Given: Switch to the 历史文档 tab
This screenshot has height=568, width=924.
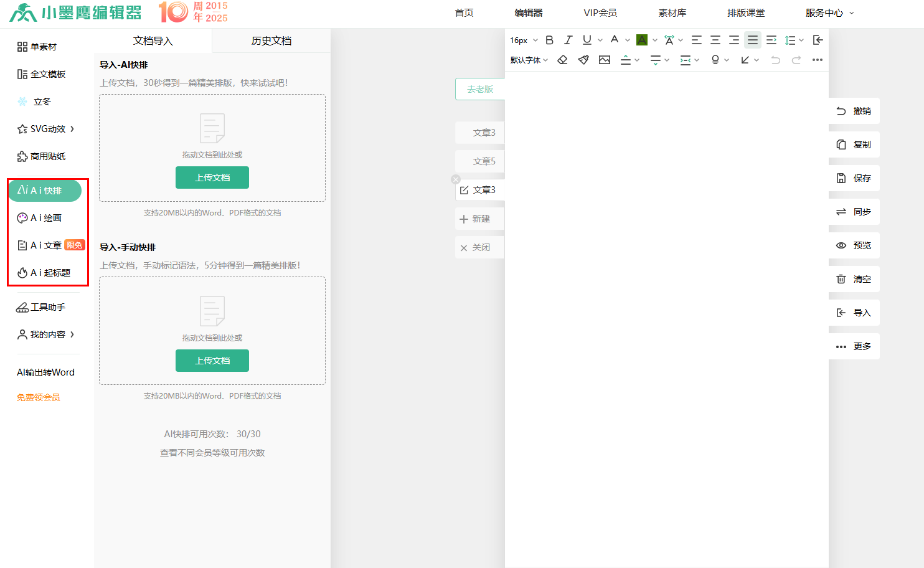Looking at the screenshot, I should click(x=271, y=41).
